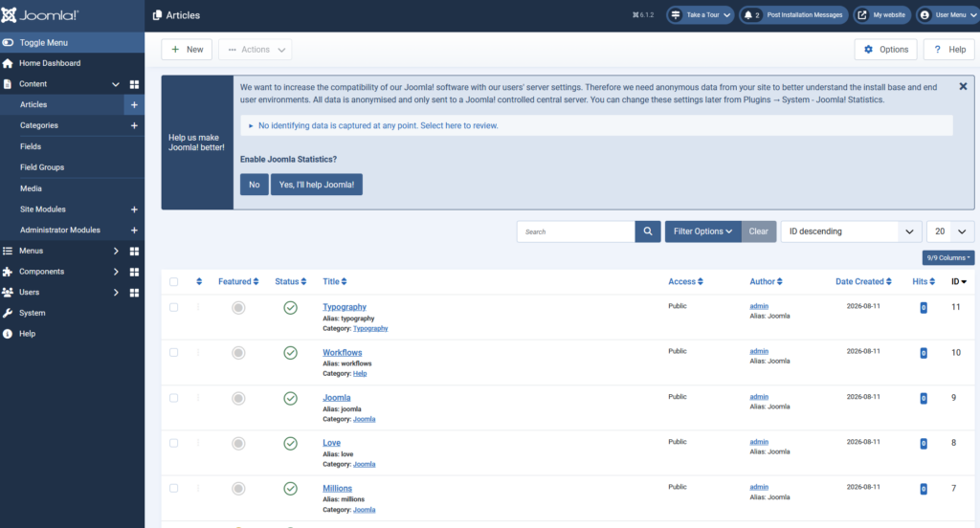
Task: Open the Content dashboard grid icon
Action: pyautogui.click(x=134, y=84)
